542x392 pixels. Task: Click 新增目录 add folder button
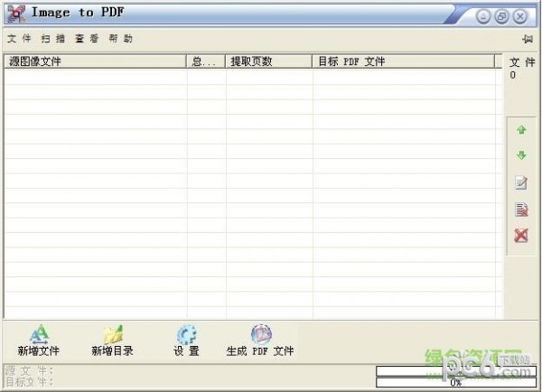(x=112, y=341)
